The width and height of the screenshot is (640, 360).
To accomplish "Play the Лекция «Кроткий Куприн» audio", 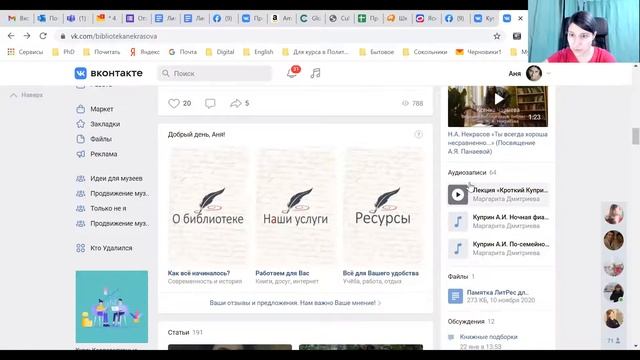I will point(458,195).
